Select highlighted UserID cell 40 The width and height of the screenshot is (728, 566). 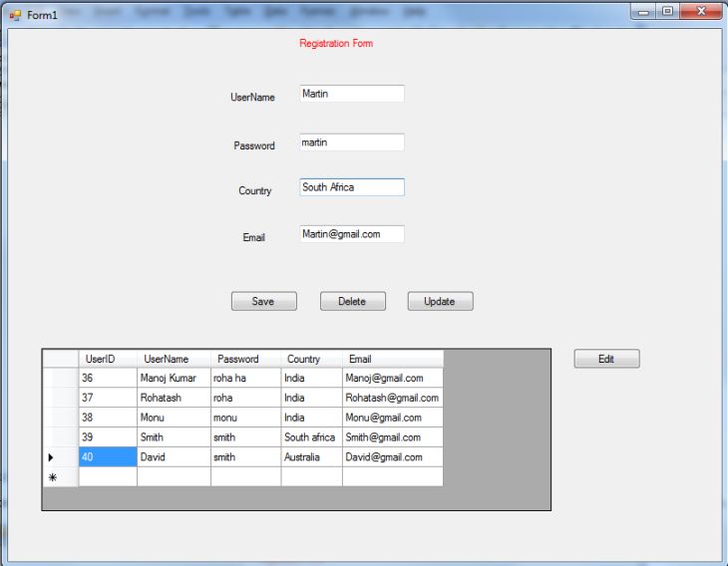tap(108, 457)
